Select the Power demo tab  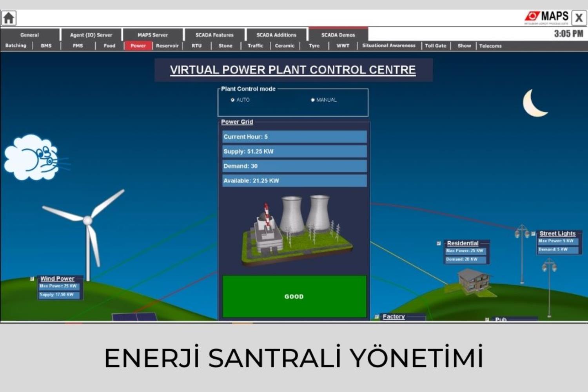(x=138, y=45)
